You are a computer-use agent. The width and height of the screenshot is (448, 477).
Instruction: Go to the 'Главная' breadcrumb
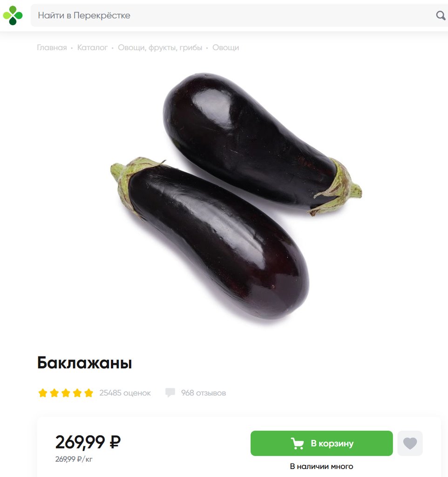pos(52,48)
